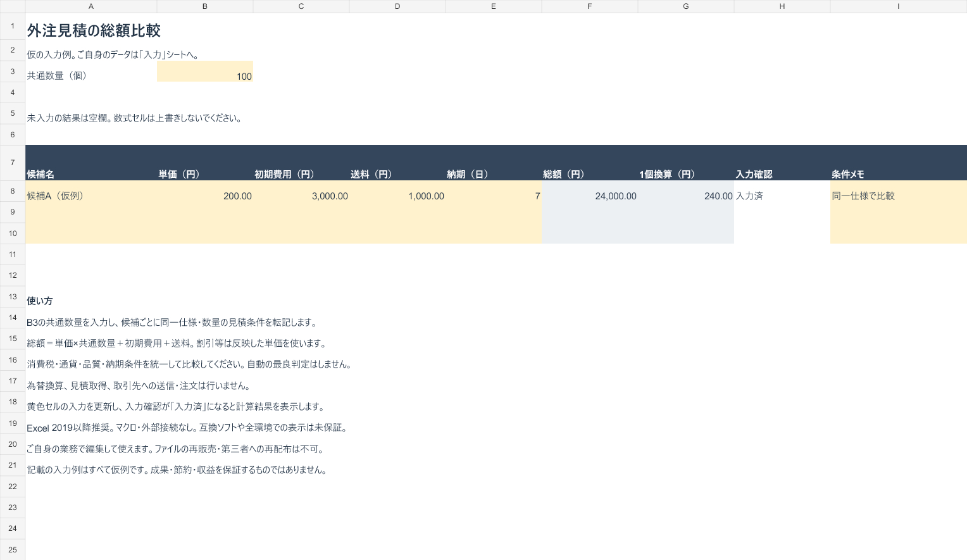Select row 1 header

[13, 26]
